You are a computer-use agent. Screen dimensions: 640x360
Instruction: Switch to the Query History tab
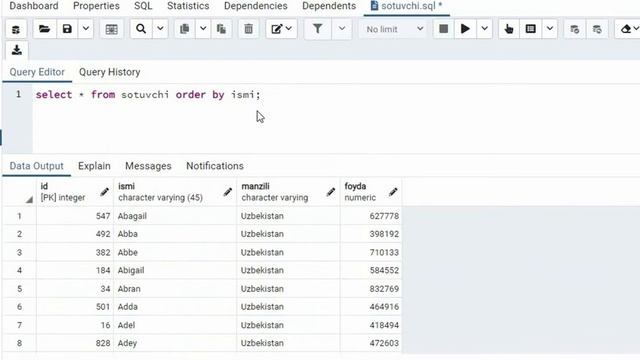click(x=110, y=72)
